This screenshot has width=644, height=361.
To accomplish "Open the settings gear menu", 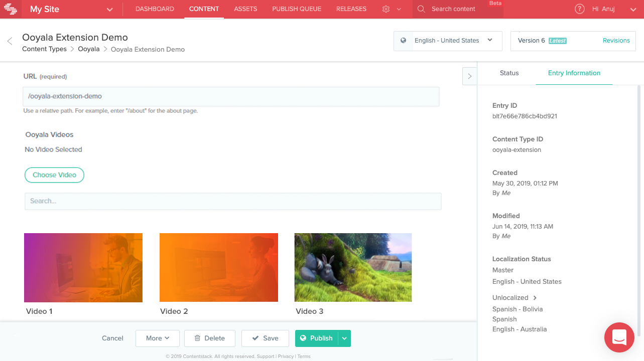I will 386,9.
